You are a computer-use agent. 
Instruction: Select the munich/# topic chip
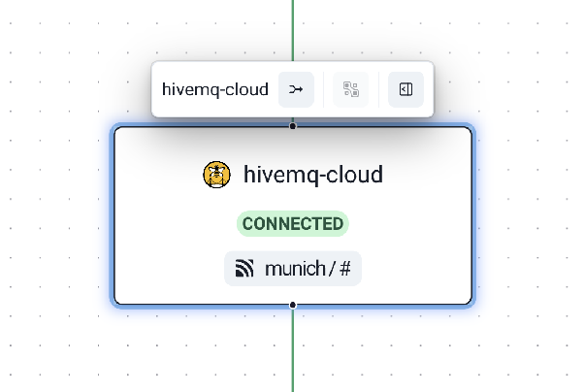(292, 269)
